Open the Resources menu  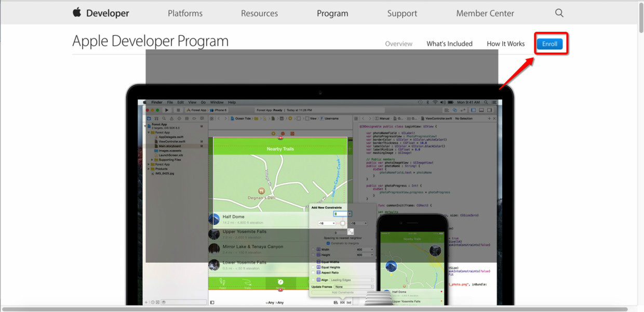259,14
